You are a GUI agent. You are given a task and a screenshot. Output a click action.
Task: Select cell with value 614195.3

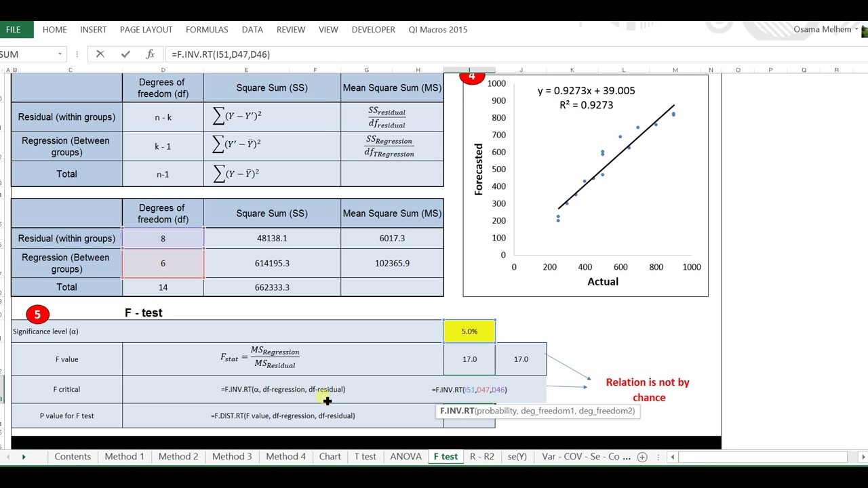point(272,263)
